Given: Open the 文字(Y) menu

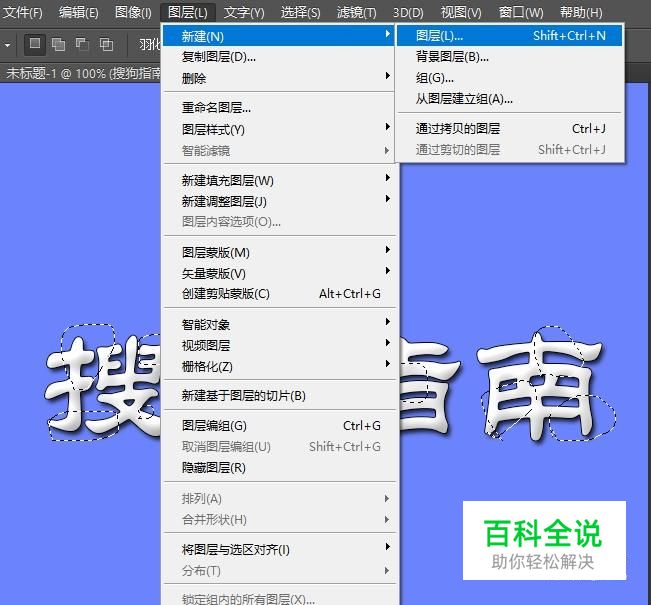Looking at the screenshot, I should [x=244, y=12].
